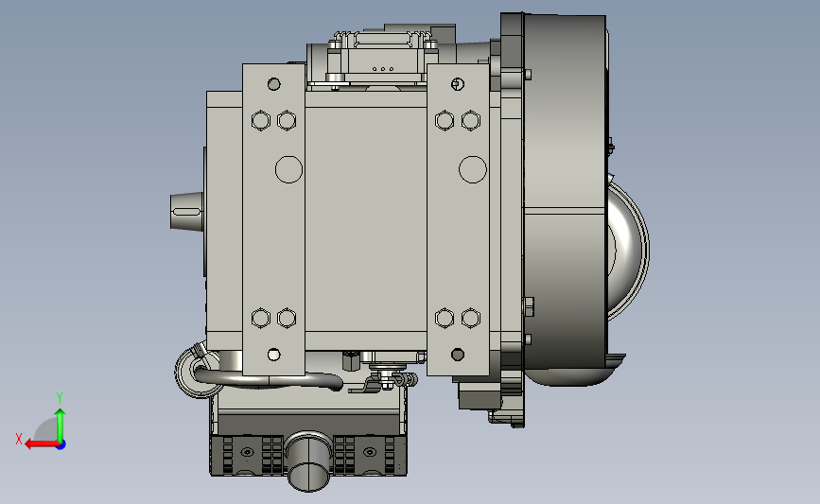Screen dimensions: 820x504
Task: Select the curved hose below the left bracket
Action: pos(270,378)
